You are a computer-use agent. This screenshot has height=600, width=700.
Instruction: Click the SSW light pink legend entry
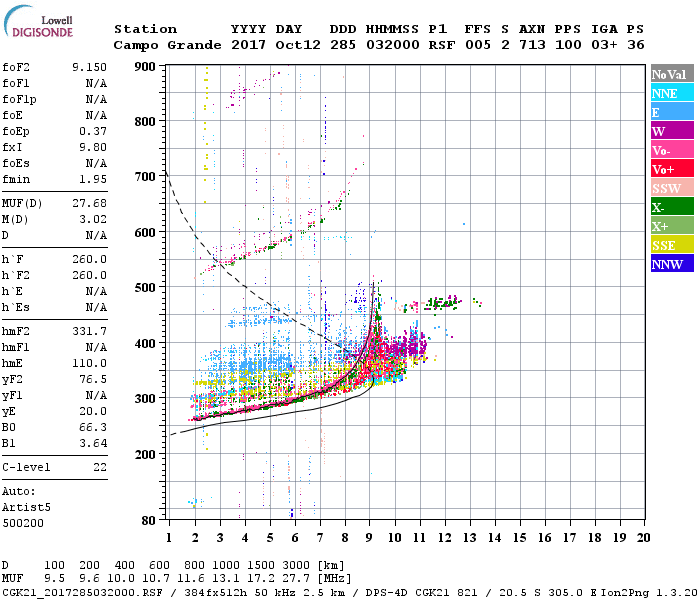(x=670, y=188)
